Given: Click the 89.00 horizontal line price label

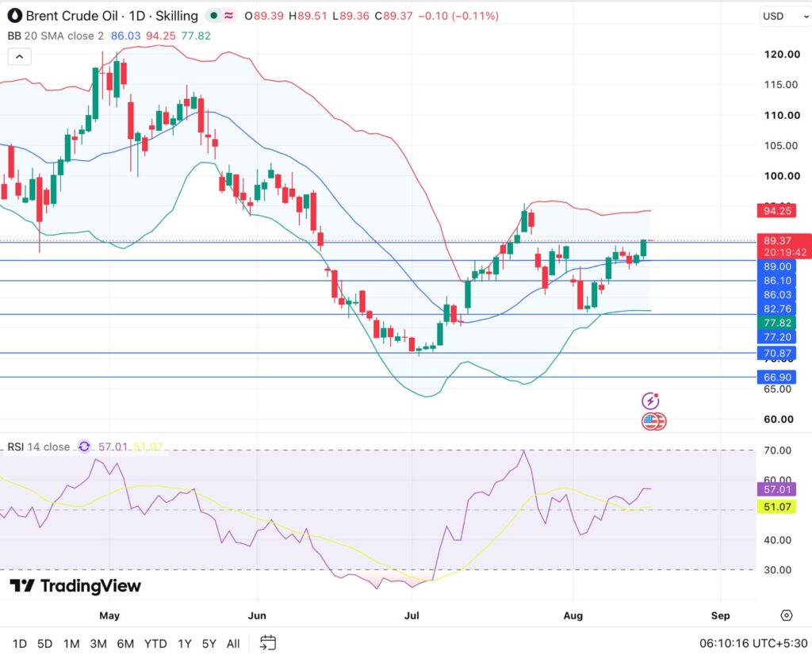Looking at the screenshot, I should click(777, 266).
